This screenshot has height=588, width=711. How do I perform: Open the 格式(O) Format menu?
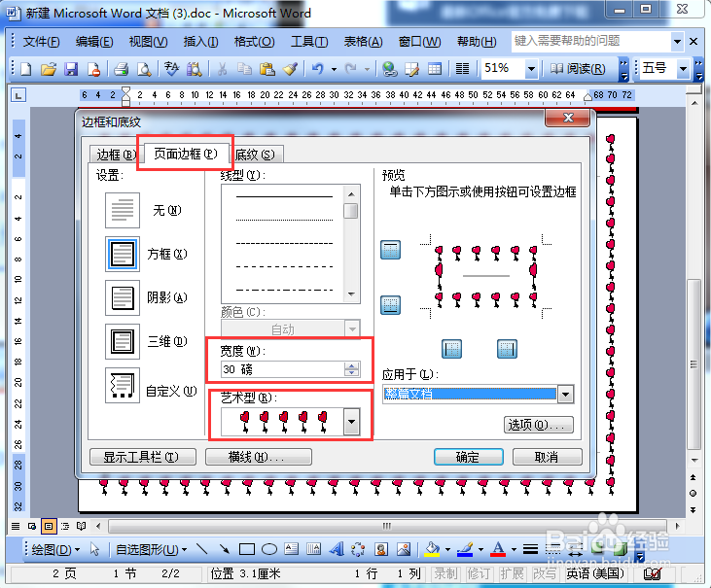tap(254, 42)
